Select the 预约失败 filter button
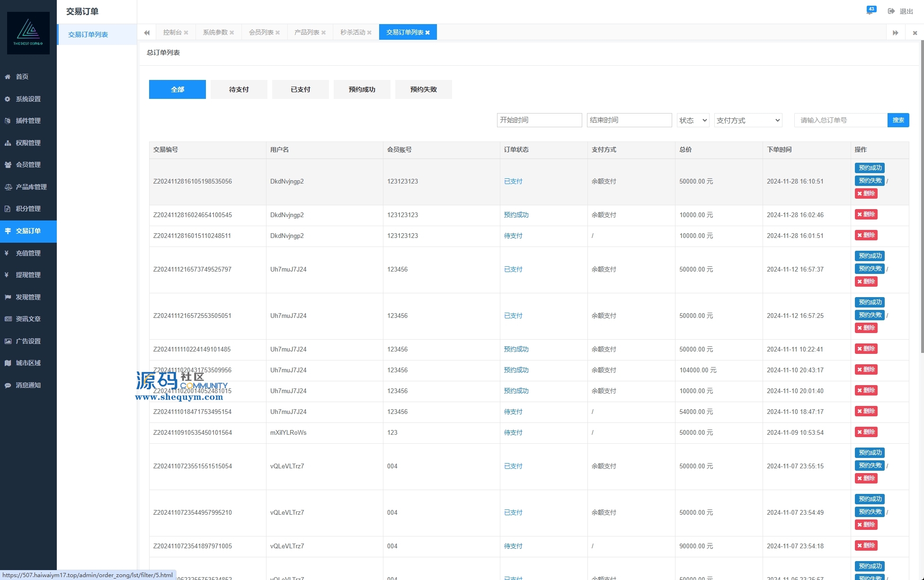924x580 pixels. click(423, 89)
